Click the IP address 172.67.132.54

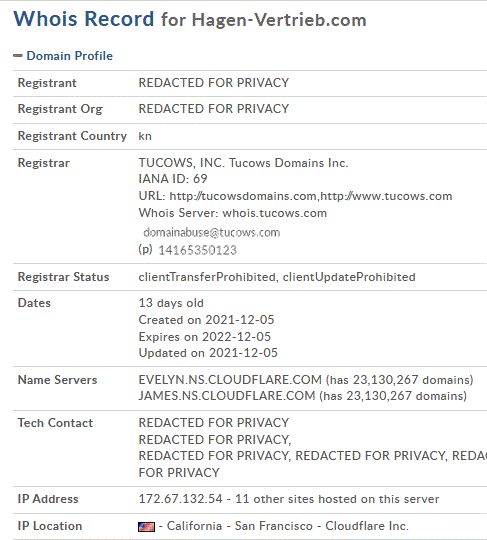[180, 499]
